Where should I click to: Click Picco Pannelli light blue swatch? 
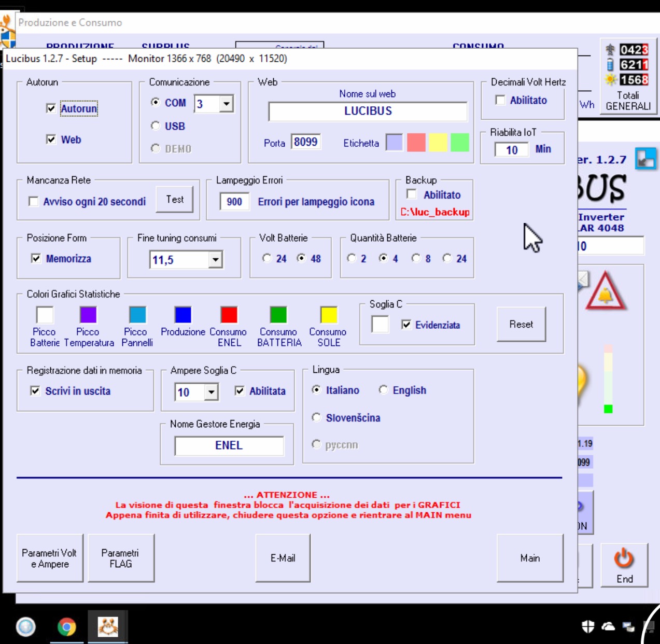tap(137, 315)
